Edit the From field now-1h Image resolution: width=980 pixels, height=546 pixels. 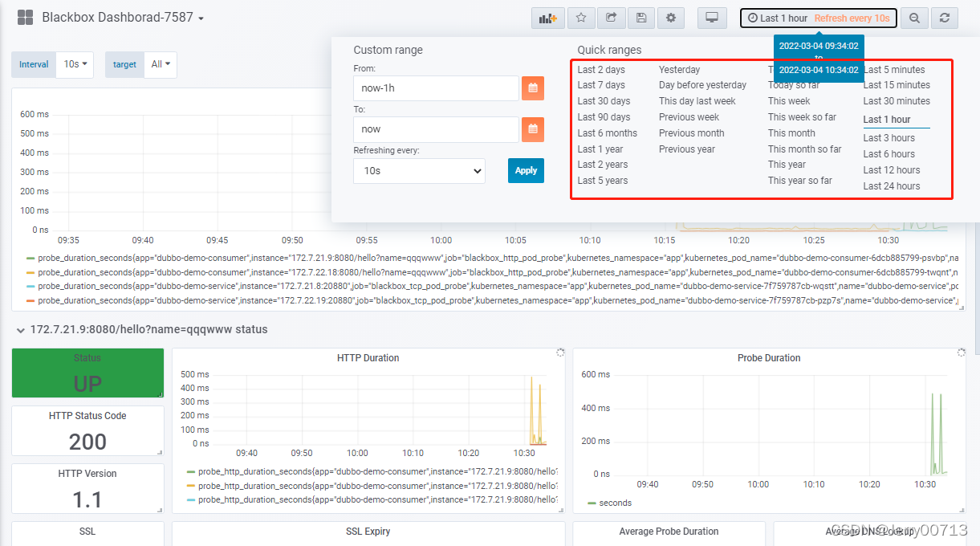click(x=436, y=88)
